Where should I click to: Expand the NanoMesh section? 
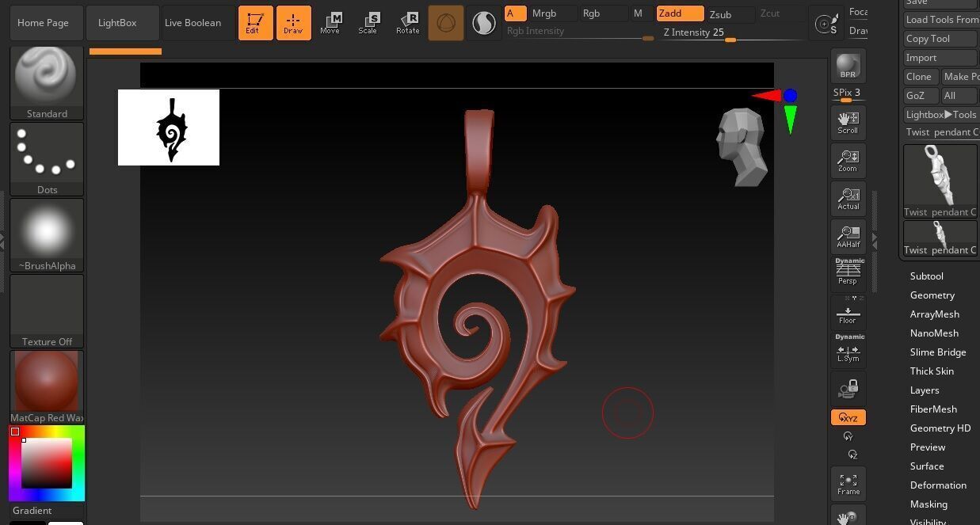point(934,333)
